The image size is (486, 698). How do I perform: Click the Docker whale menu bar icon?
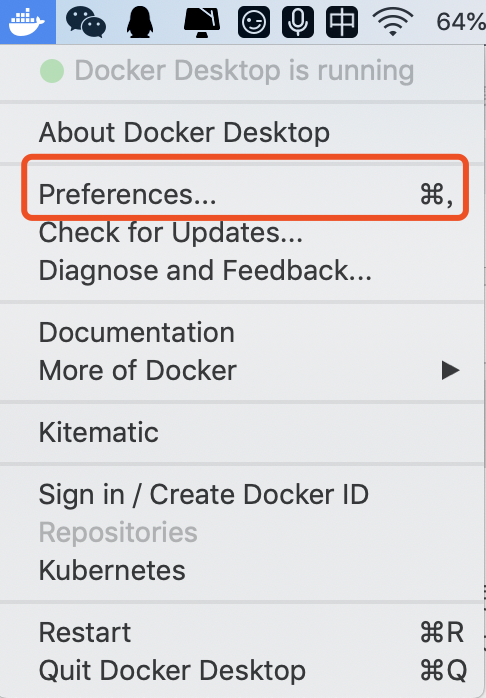27,21
